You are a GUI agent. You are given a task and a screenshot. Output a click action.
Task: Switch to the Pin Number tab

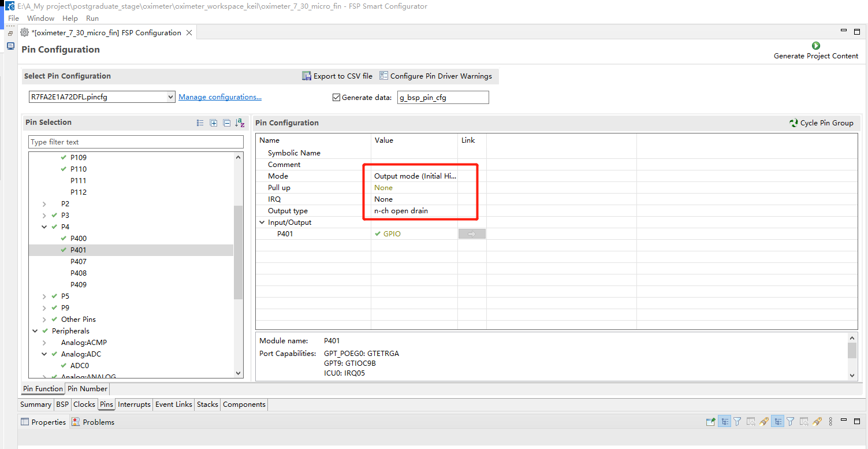point(87,389)
